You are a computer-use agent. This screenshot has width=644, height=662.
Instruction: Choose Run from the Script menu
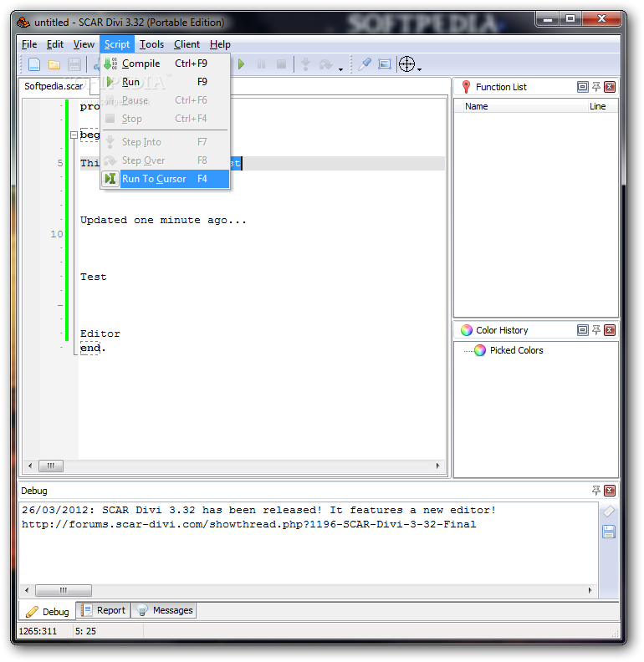[166, 82]
